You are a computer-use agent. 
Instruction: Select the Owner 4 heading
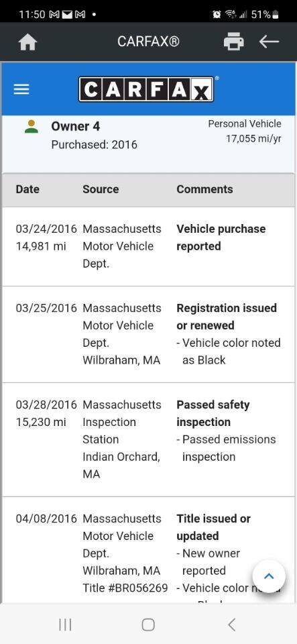pyautogui.click(x=76, y=127)
